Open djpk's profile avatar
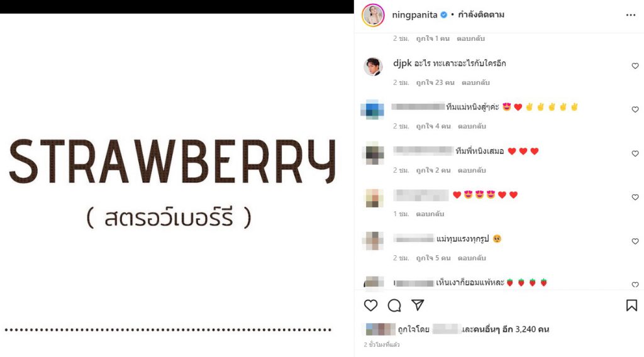This screenshot has width=644, height=357. (373, 67)
